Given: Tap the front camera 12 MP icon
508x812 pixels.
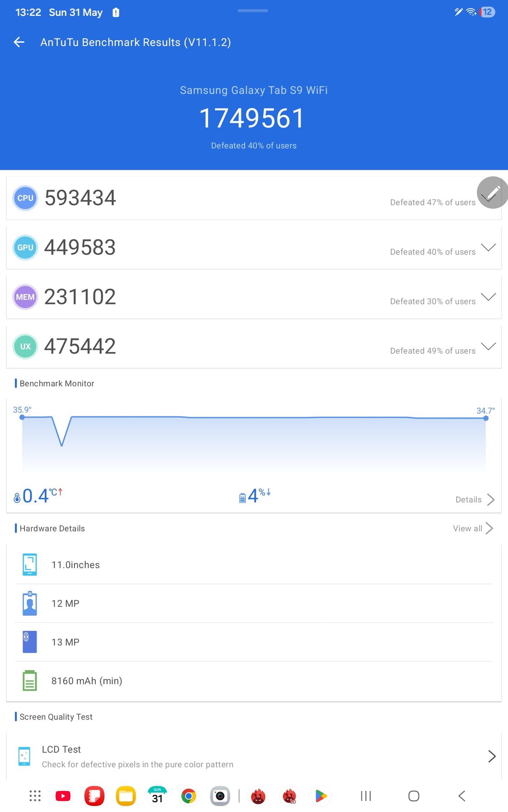Looking at the screenshot, I should click(x=30, y=603).
